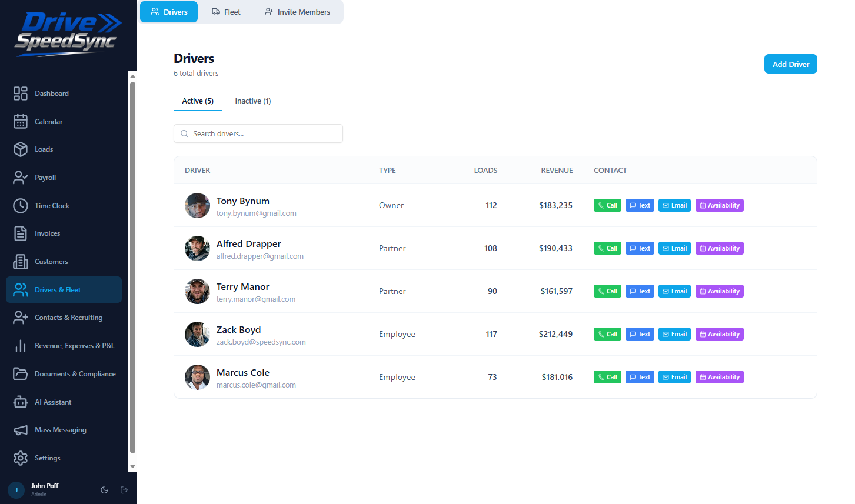Open the Revenue, Expenses & P&L chart icon
Image resolution: width=855 pixels, height=504 pixels.
coord(21,346)
